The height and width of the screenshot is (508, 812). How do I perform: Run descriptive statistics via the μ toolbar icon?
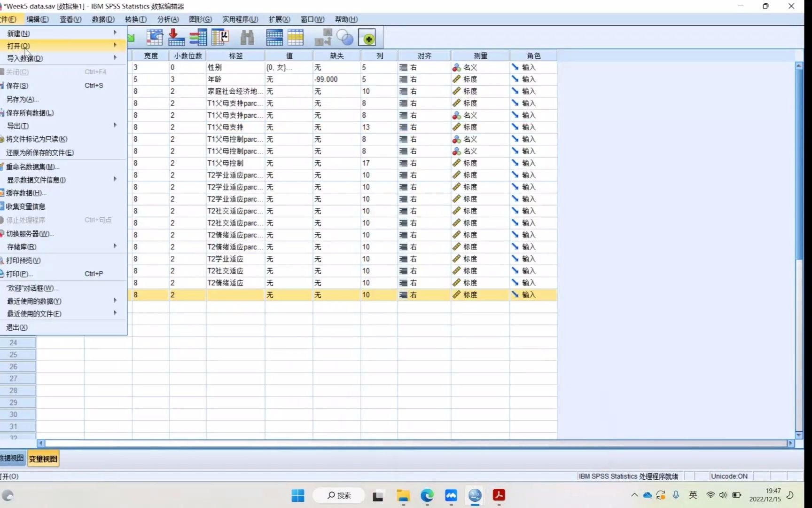[220, 37]
